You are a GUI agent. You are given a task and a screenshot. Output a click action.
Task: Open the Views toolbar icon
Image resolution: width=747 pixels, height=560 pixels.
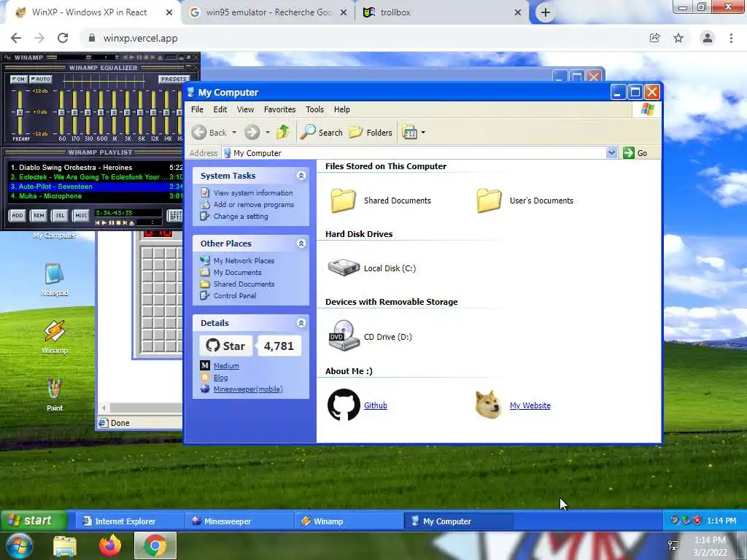point(409,133)
